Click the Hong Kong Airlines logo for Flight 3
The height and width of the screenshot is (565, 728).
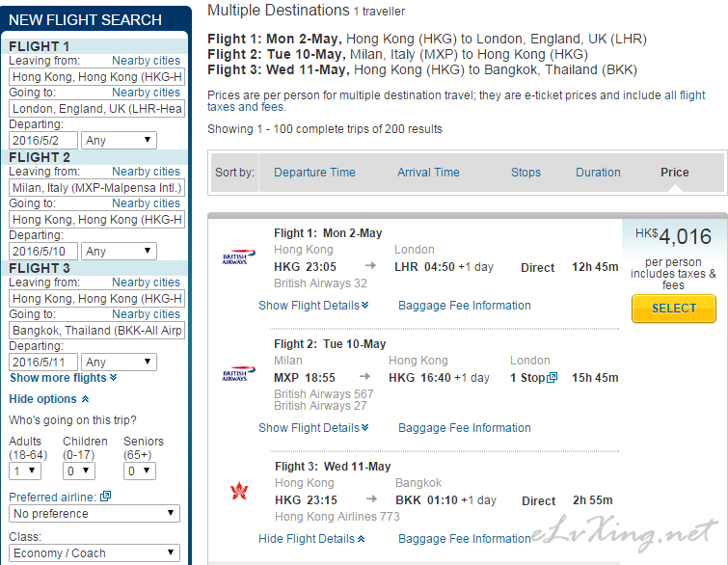tap(239, 491)
